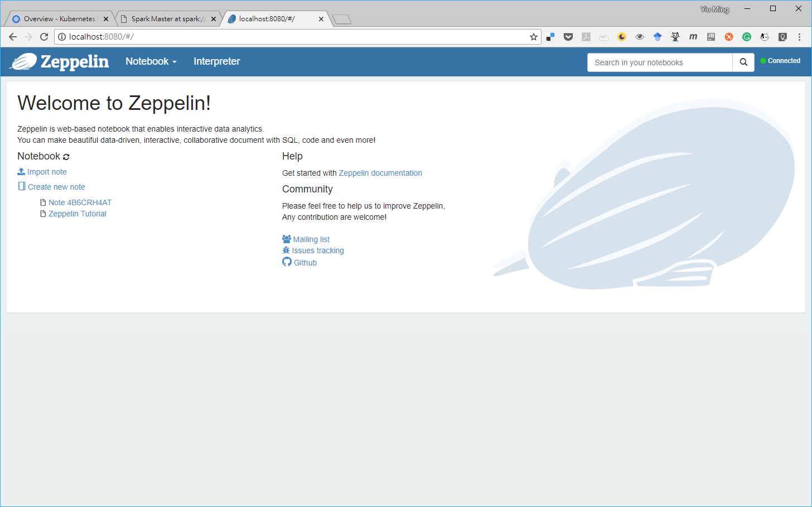The height and width of the screenshot is (507, 812).
Task: Click the Zeppelin logo in navbar
Action: point(59,61)
